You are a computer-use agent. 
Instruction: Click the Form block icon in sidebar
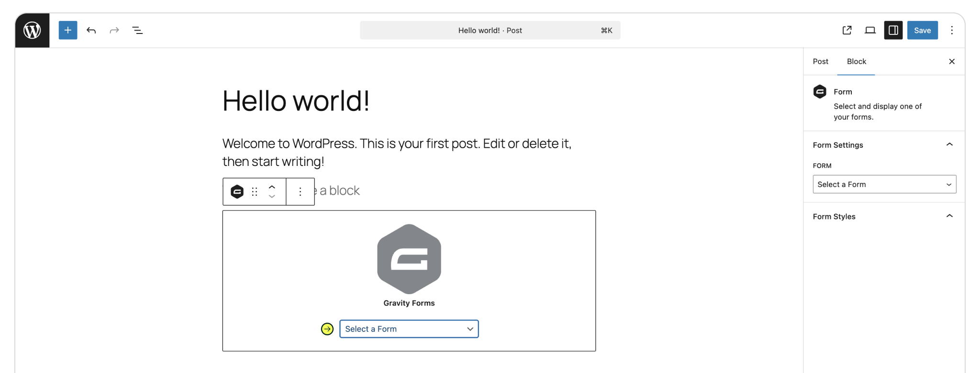click(820, 91)
